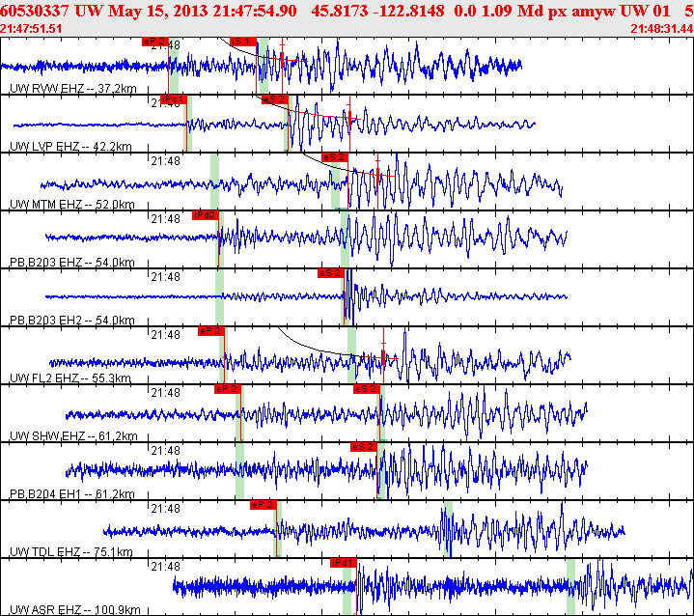Image resolution: width=694 pixels, height=616 pixels.
Task: Select the eS 2 pick flag on LVP trace
Action: (x=275, y=99)
